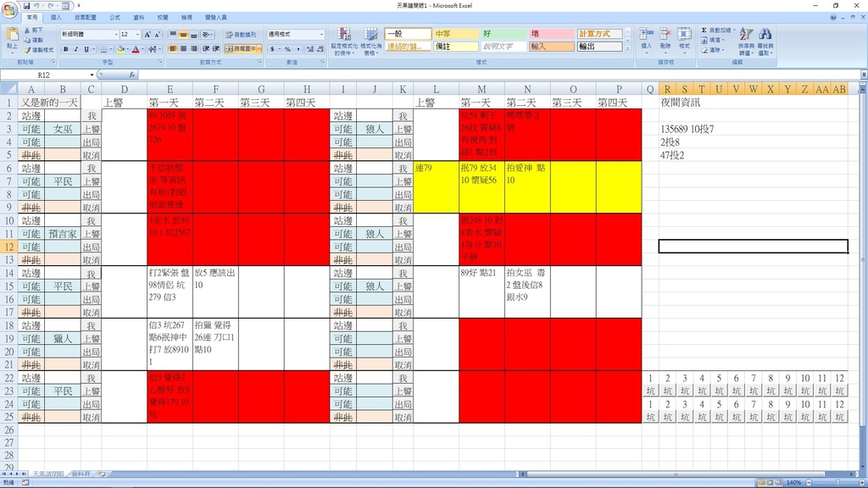This screenshot has height=488, width=868.
Task: Toggle merge and center (跨欄置中)
Action: click(x=241, y=49)
